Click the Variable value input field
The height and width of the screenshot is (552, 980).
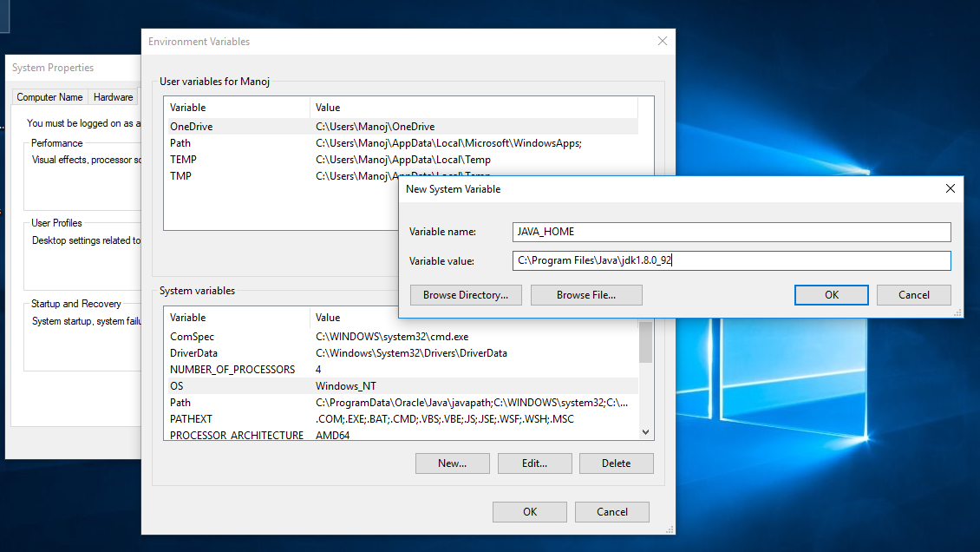click(731, 260)
